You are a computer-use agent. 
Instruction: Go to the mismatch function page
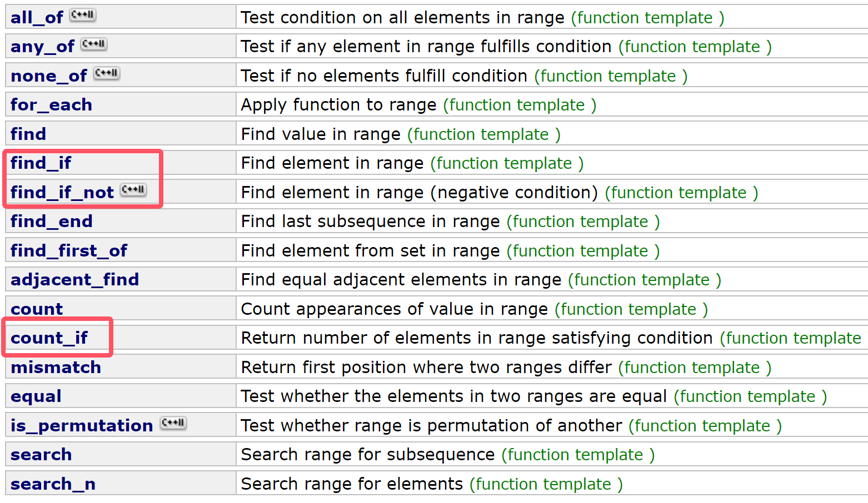(x=56, y=368)
